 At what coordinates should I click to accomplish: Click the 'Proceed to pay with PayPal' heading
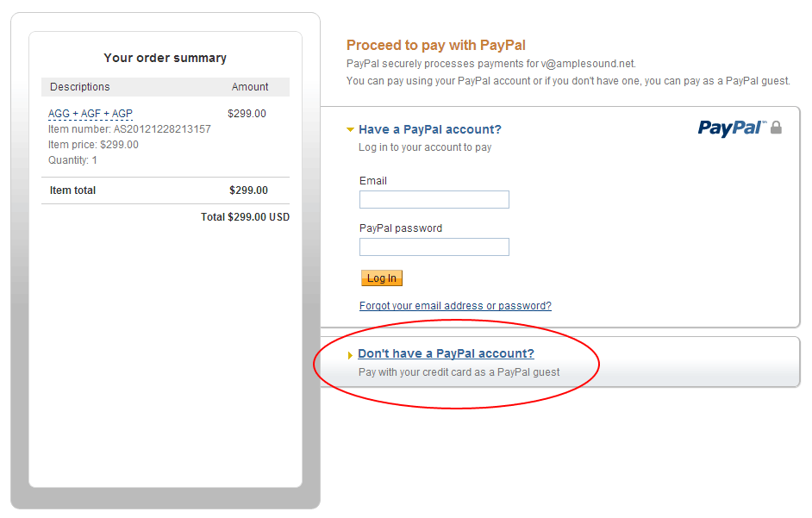coord(435,45)
